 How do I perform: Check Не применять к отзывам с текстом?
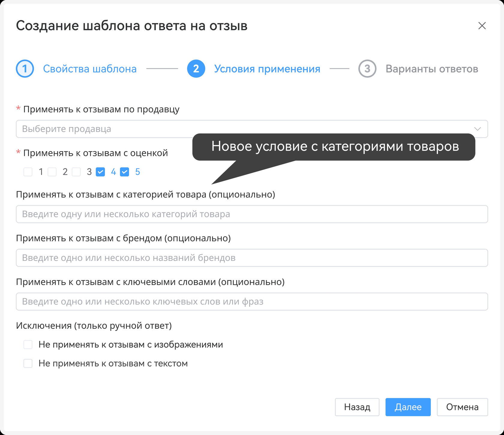pos(28,363)
